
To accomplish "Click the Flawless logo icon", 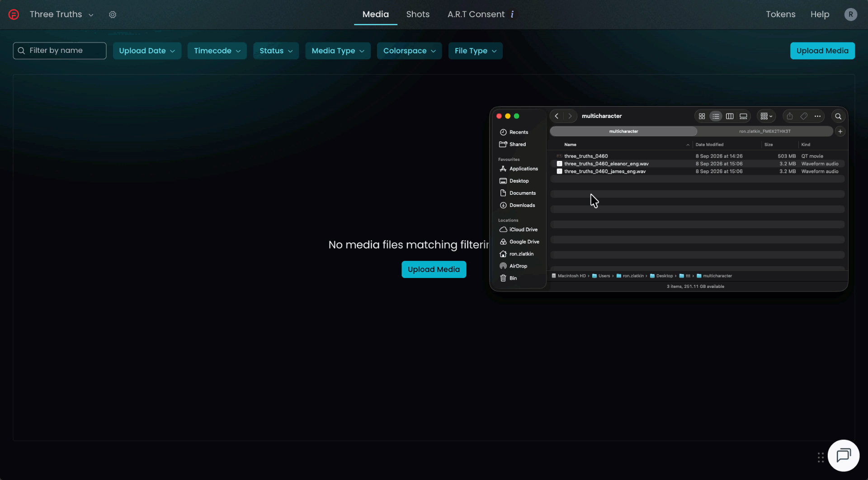I will [14, 14].
